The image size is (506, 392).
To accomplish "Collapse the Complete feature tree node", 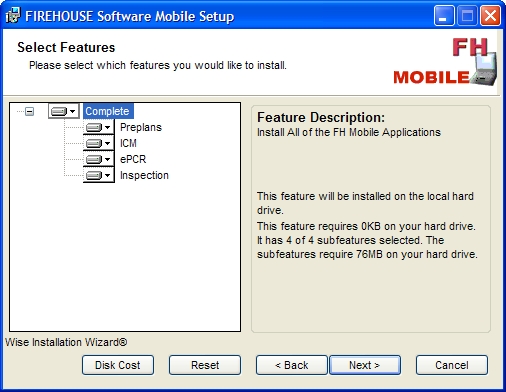I will click(29, 111).
